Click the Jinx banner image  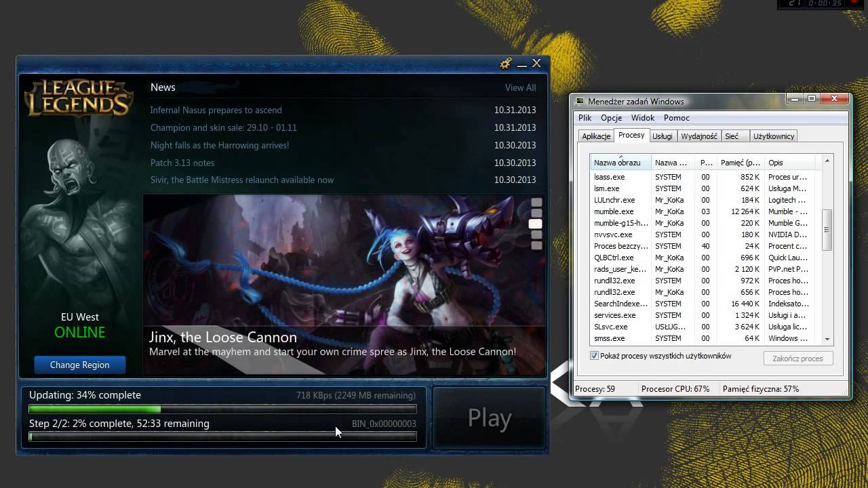click(344, 285)
